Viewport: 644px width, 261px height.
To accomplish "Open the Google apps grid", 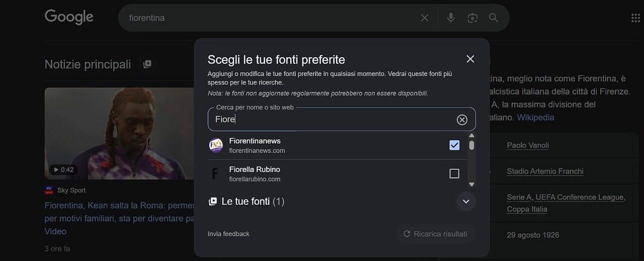I will click(x=635, y=18).
